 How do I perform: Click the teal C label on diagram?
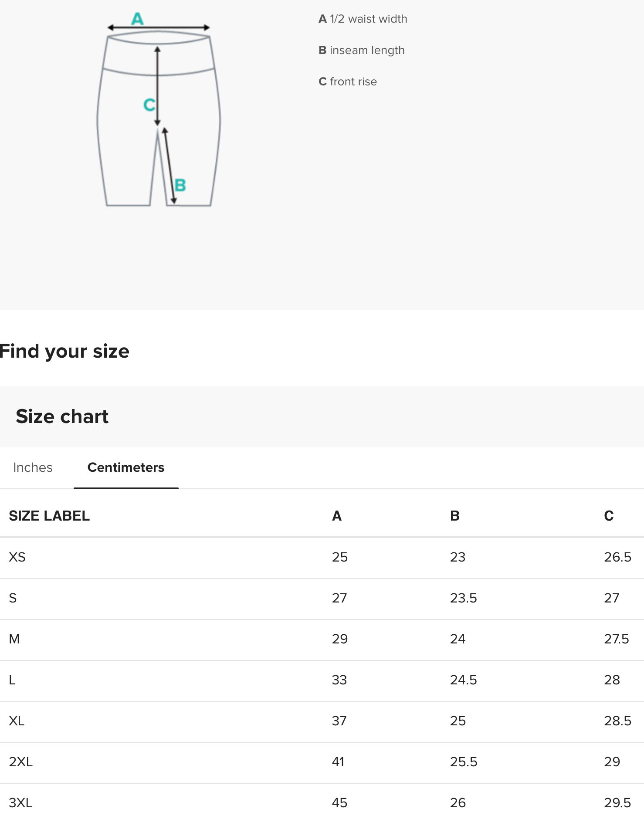149,105
